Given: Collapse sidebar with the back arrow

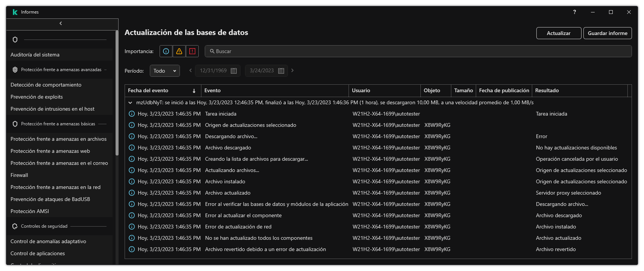Looking at the screenshot, I should tap(61, 24).
